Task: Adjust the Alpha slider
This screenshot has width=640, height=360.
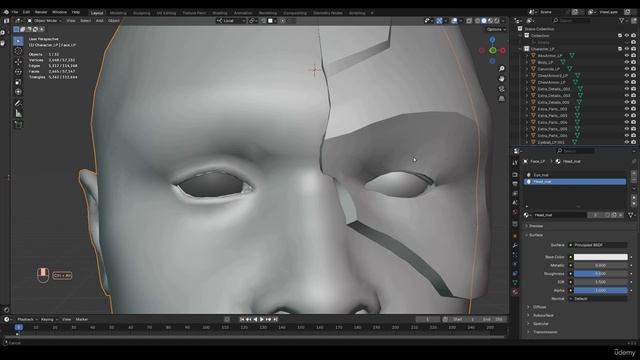Action: click(x=600, y=290)
